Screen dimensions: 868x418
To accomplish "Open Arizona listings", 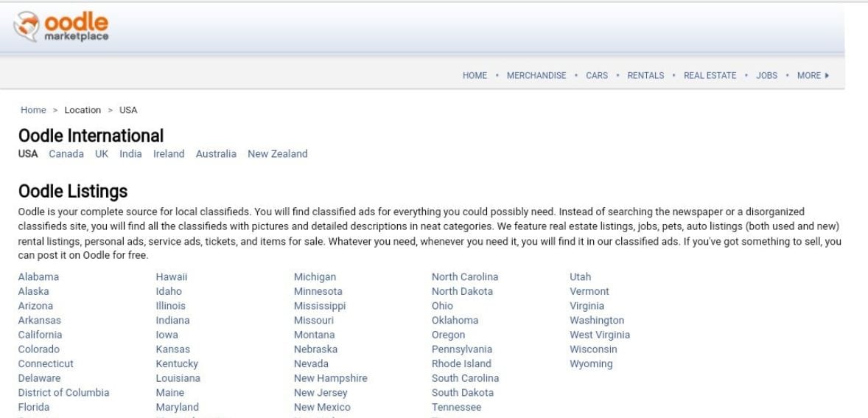I will (x=35, y=306).
